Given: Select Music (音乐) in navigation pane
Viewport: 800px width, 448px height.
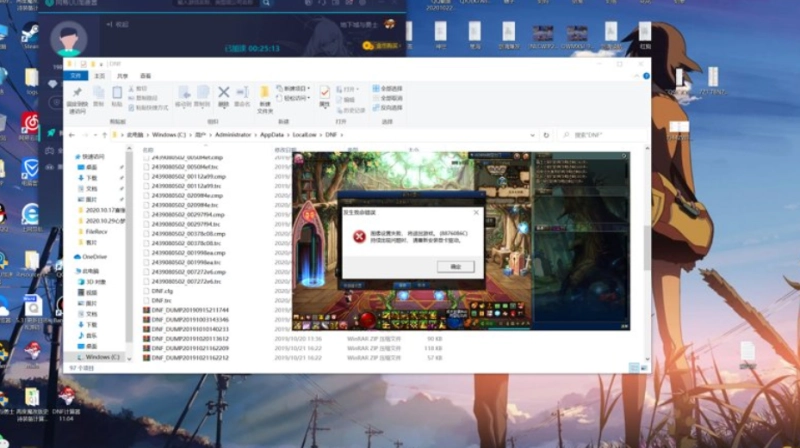Looking at the screenshot, I should coord(87,335).
